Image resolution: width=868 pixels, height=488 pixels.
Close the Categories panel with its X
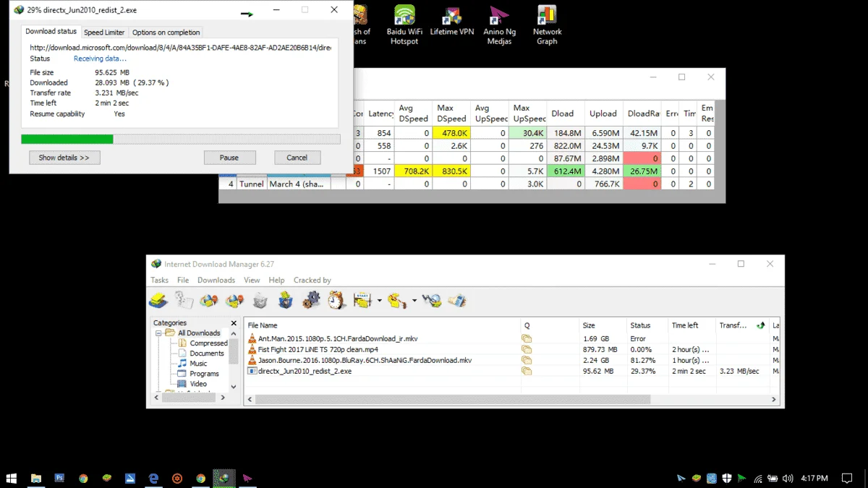point(233,323)
